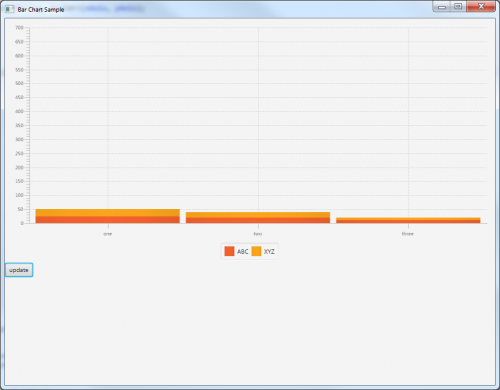The width and height of the screenshot is (500, 390).
Task: Click the update button
Action: click(x=19, y=270)
